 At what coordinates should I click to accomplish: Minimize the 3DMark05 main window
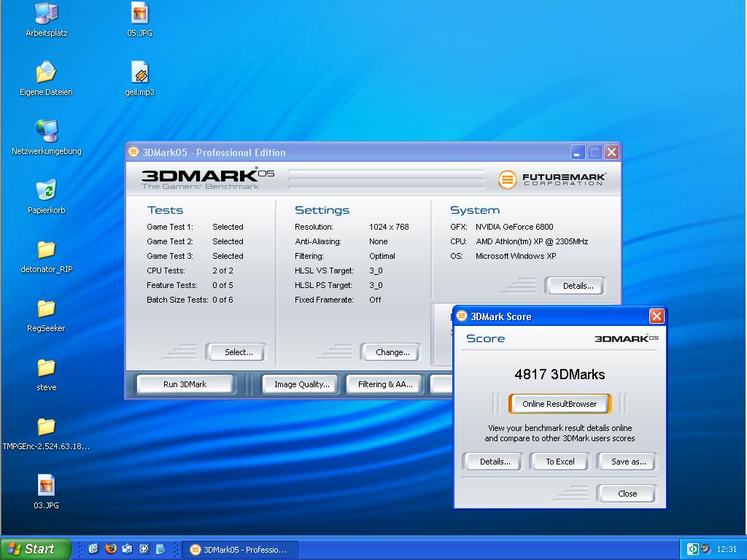coord(577,152)
